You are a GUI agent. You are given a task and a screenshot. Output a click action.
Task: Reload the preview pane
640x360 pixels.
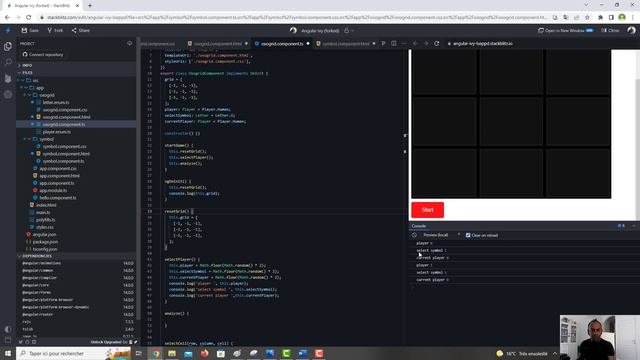click(437, 43)
